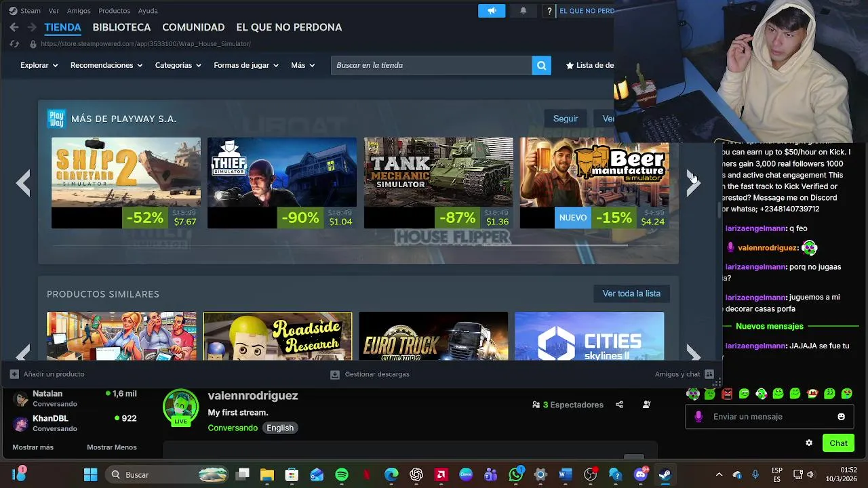Click the blue store search magnifier button

pyautogui.click(x=541, y=65)
